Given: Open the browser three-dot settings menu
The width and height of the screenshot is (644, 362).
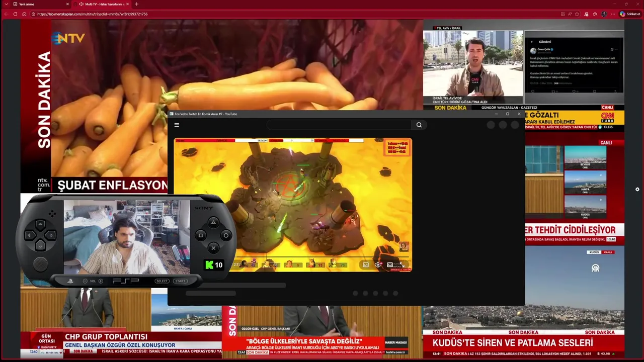Looking at the screenshot, I should (613, 14).
